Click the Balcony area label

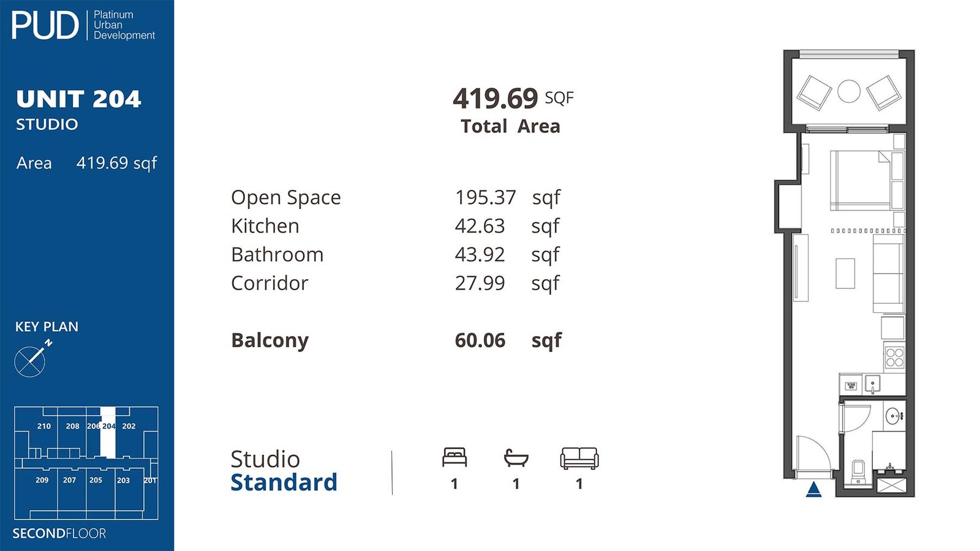[269, 340]
